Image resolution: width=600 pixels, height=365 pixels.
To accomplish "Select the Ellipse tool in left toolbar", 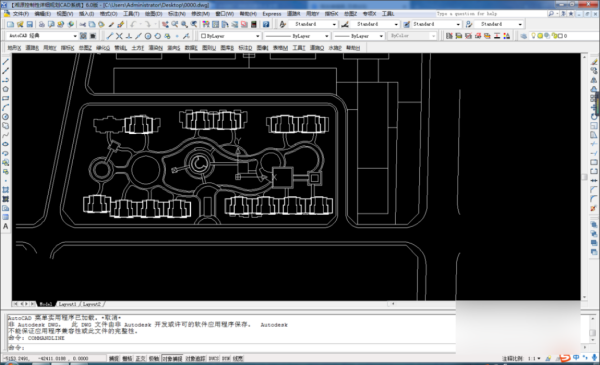I will [5, 144].
